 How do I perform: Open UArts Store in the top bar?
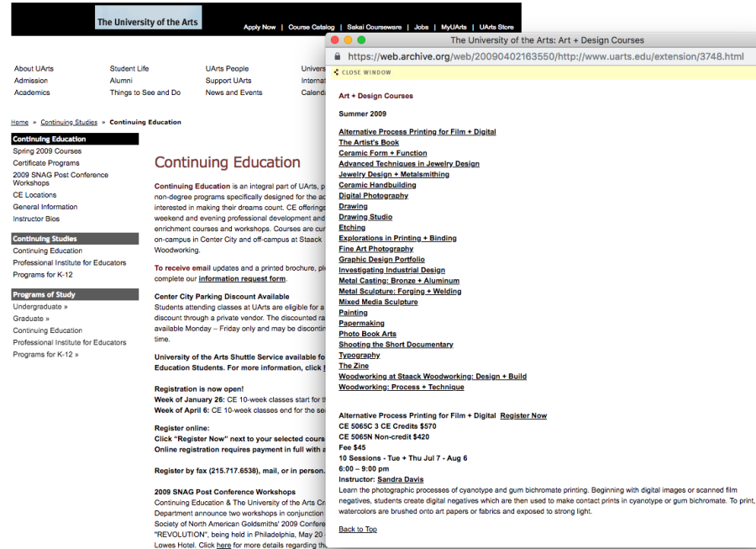pos(496,27)
